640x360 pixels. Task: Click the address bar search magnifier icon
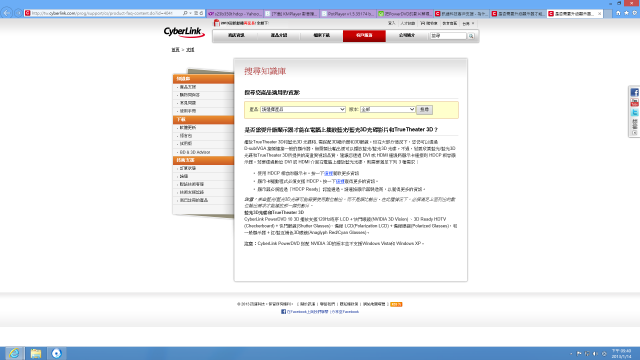[x=185, y=13]
